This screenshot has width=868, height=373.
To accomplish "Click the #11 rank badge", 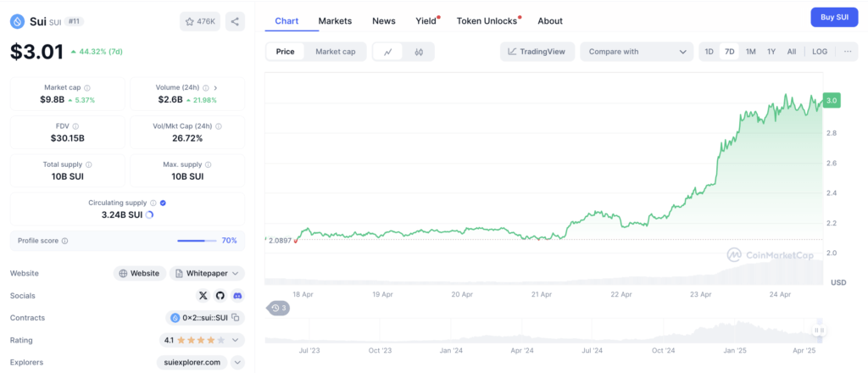I will click(x=75, y=21).
